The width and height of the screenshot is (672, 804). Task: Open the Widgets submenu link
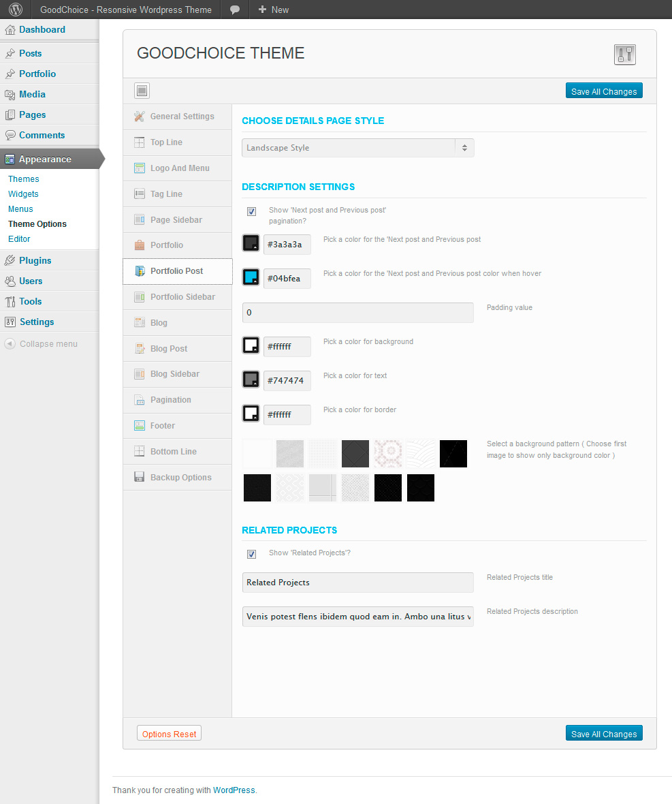coord(23,194)
